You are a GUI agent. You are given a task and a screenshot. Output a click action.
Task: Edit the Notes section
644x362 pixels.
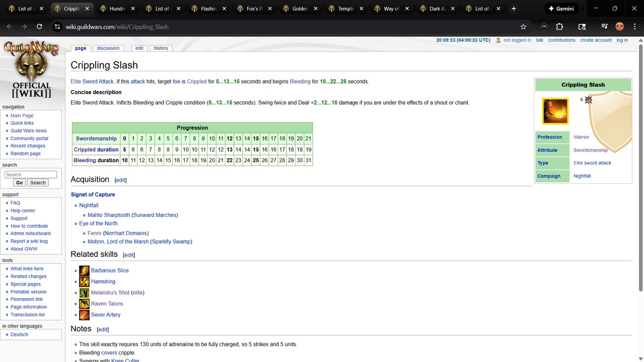[x=103, y=330]
